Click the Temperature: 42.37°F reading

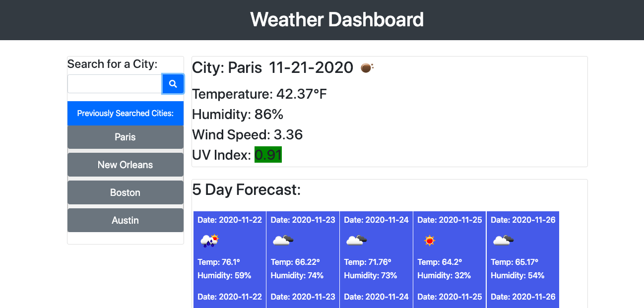click(259, 94)
